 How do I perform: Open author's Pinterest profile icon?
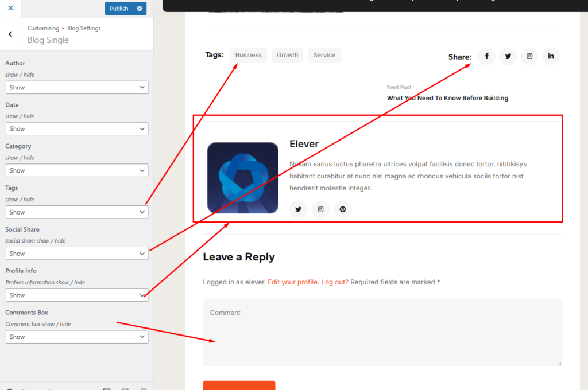[343, 209]
